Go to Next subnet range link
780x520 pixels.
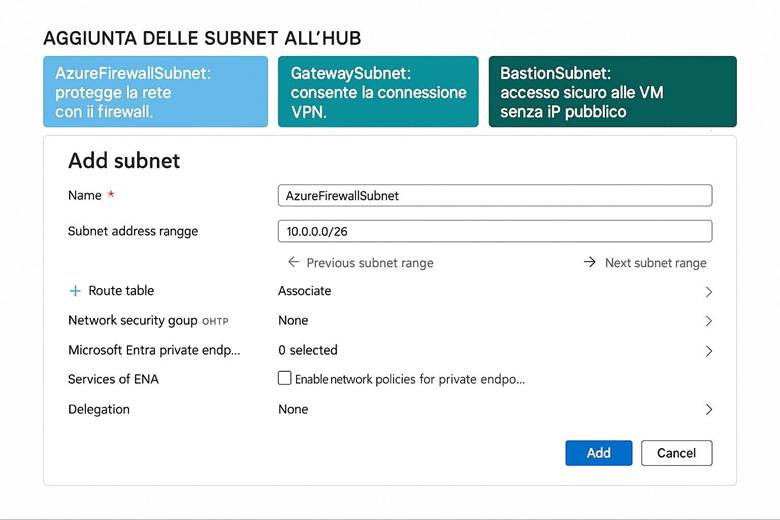tap(655, 263)
